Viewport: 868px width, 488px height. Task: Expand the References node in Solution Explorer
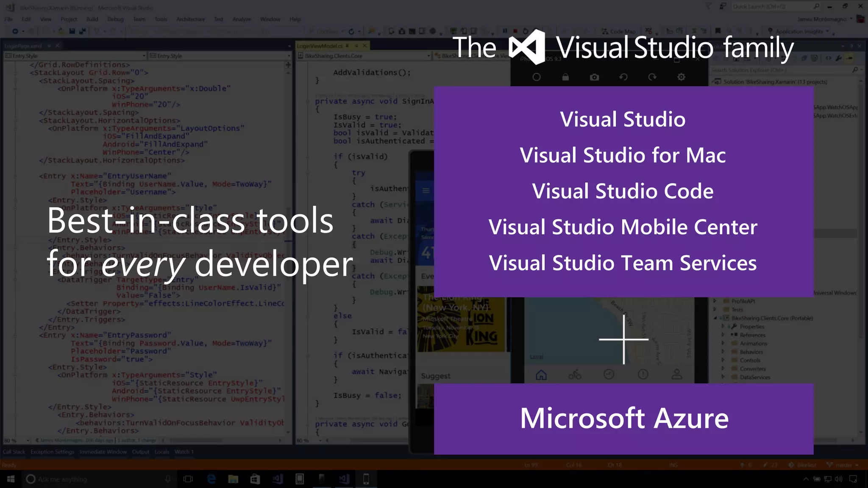click(723, 335)
